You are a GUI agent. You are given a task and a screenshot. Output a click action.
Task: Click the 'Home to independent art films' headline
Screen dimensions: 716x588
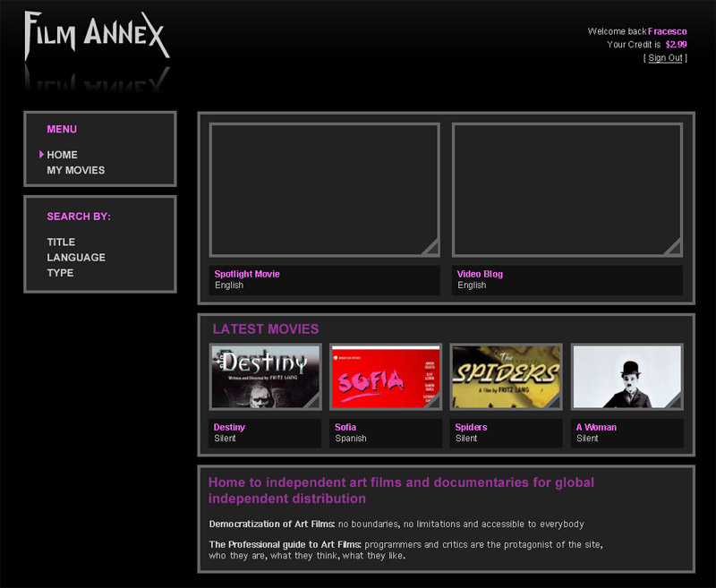[401, 490]
